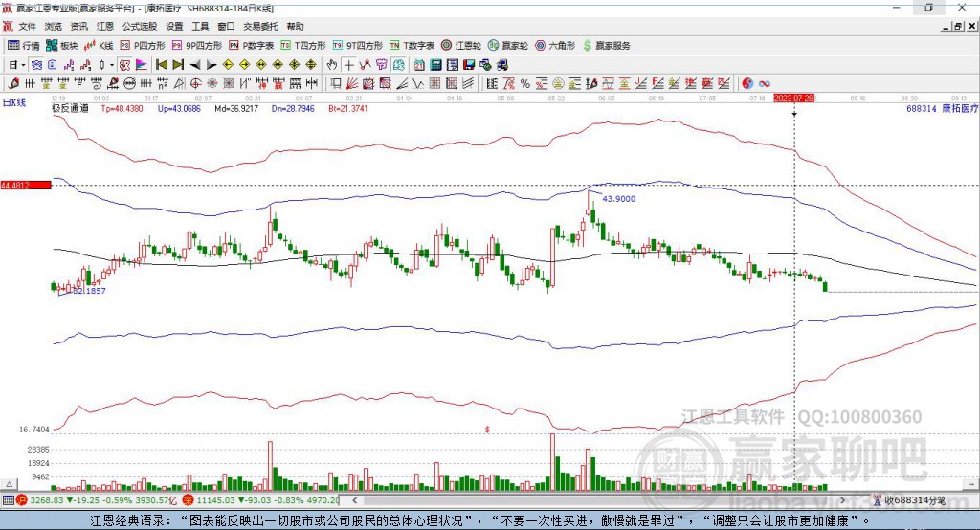Image resolution: width=980 pixels, height=530 pixels.
Task: Expand the 日 period dropdown
Action: (23, 65)
